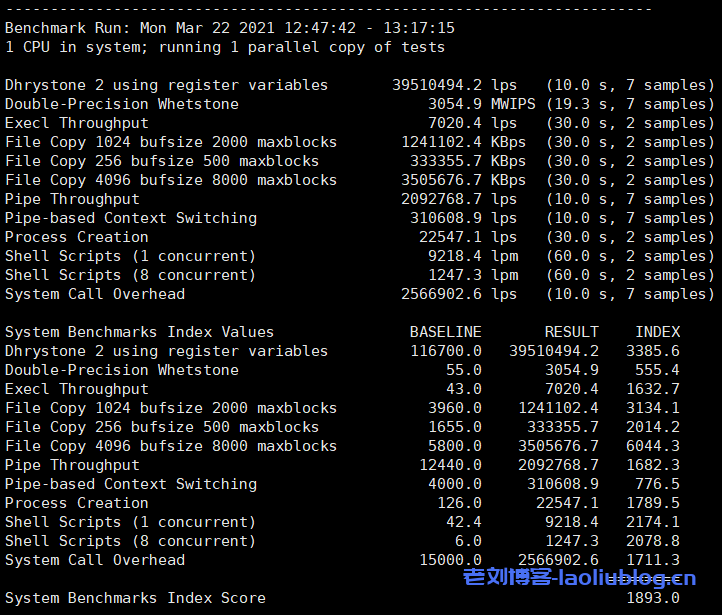This screenshot has height=615, width=722.
Task: Click the 'System Benchmarks Index Score' label
Action: click(x=135, y=598)
